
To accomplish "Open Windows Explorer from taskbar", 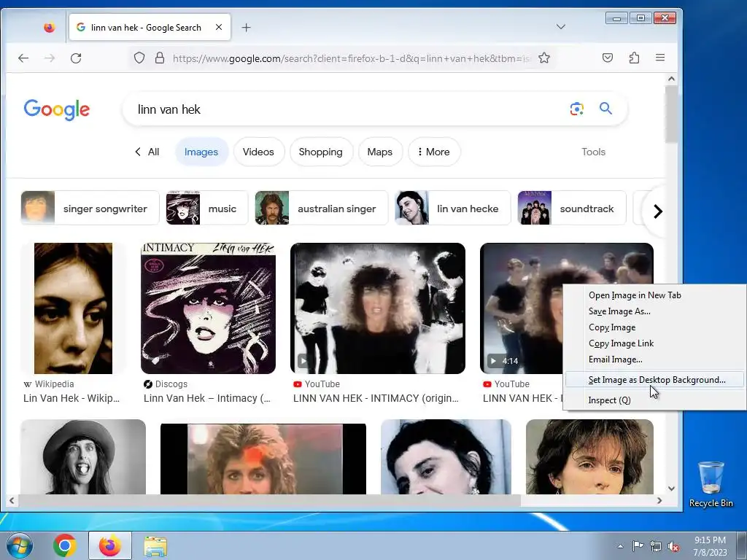I will tap(155, 546).
